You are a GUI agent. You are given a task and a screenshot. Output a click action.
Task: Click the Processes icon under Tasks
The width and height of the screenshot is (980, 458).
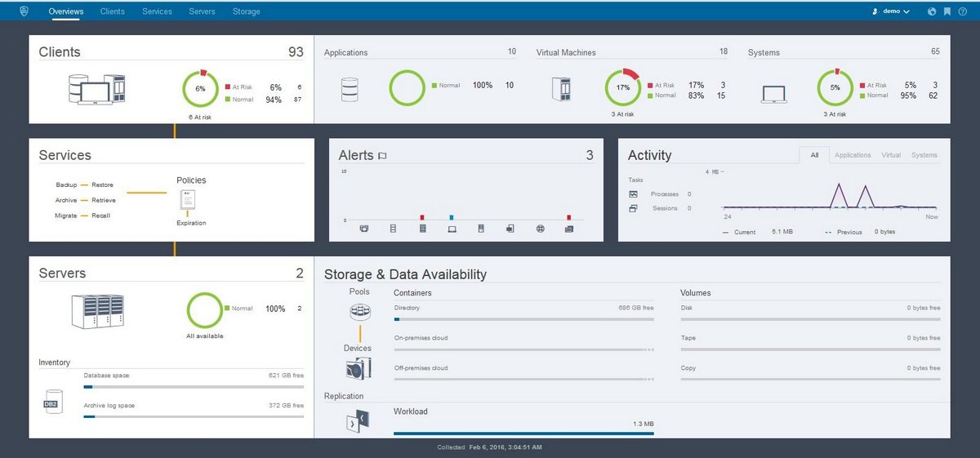[x=633, y=194]
